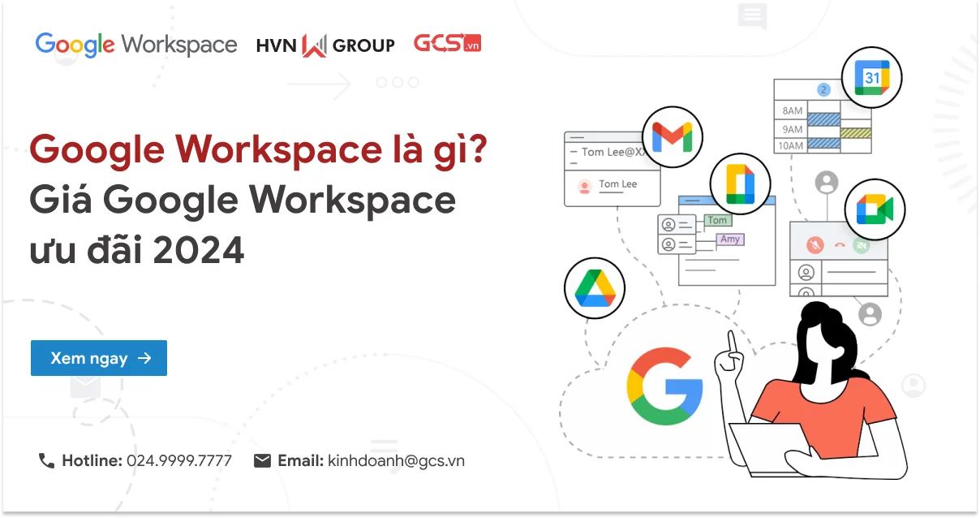Click the large Google G logo

coord(664,386)
